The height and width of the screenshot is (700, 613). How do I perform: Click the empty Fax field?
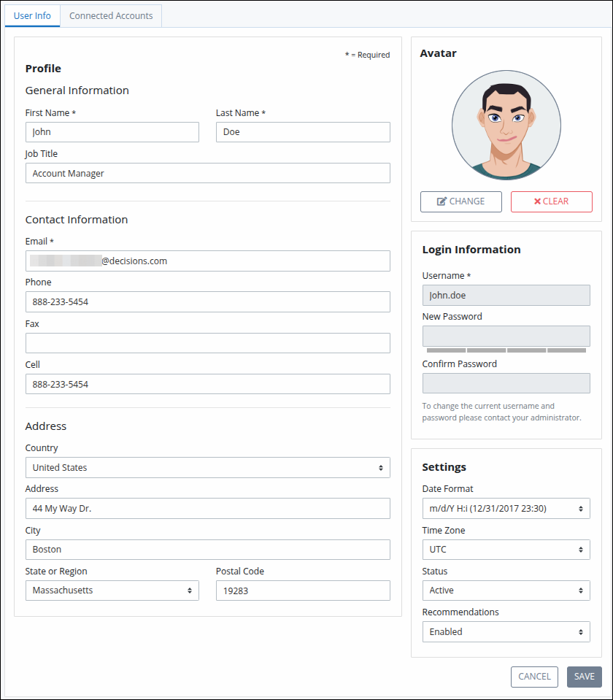tap(207, 343)
